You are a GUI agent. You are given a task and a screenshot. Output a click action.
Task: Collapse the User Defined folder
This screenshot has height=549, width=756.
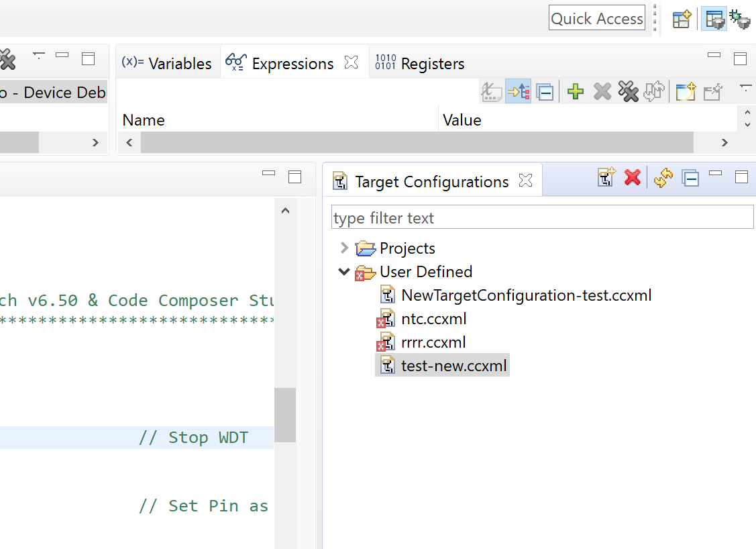tap(344, 272)
